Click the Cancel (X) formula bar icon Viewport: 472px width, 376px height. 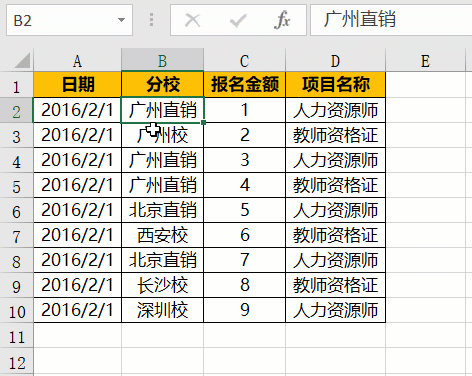tap(192, 20)
